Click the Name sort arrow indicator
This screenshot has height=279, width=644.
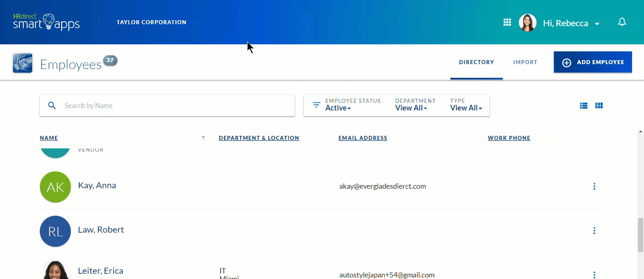[x=203, y=138]
